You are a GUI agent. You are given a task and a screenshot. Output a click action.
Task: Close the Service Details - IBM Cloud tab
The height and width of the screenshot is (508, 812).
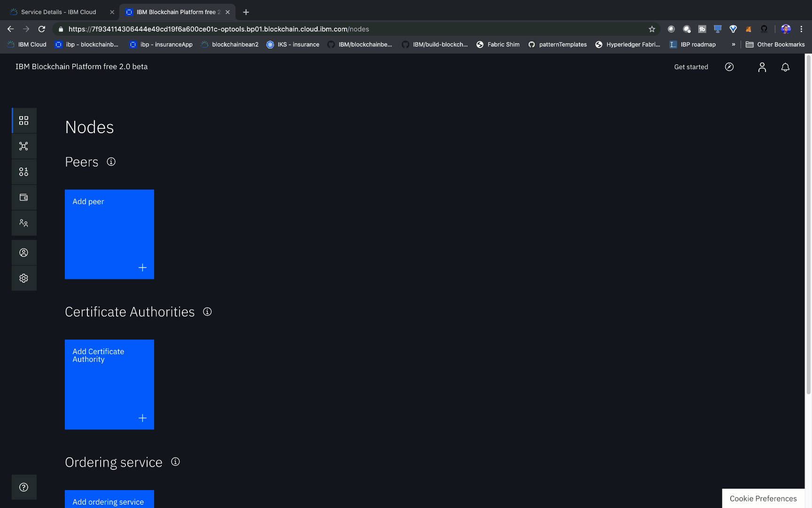pyautogui.click(x=112, y=12)
